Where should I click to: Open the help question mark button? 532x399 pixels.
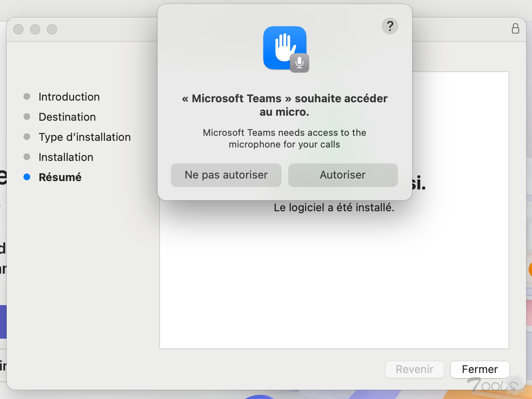pos(390,26)
